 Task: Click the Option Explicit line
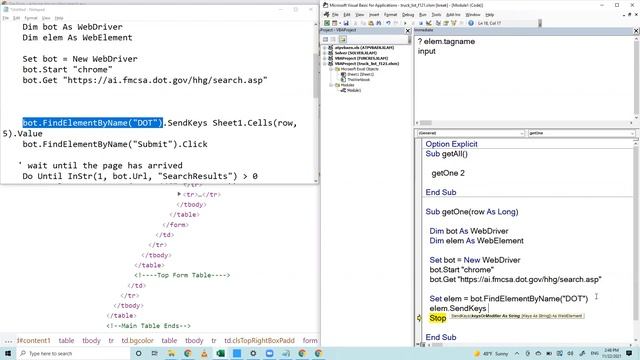pyautogui.click(x=451, y=144)
